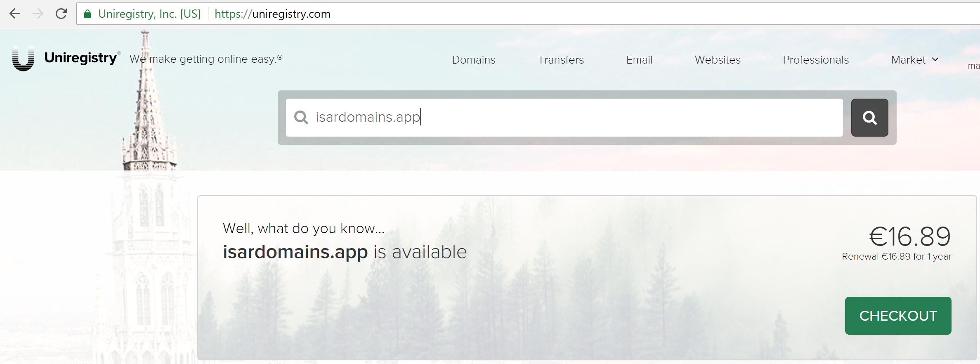Click the magnifier icon inside search field
Viewport: 980px width, 364px height.
coord(301,117)
